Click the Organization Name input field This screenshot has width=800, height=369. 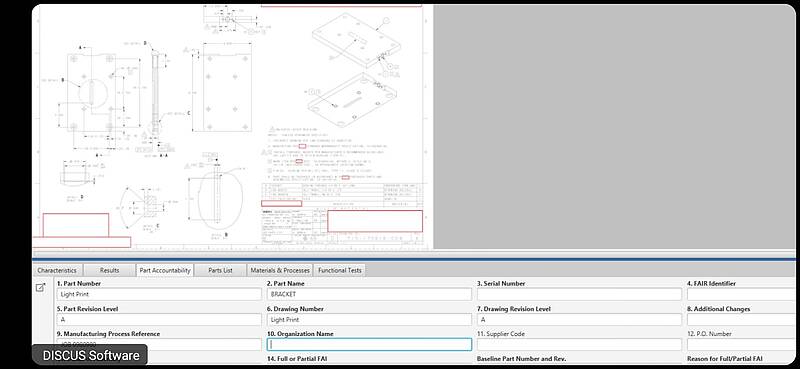tap(369, 345)
